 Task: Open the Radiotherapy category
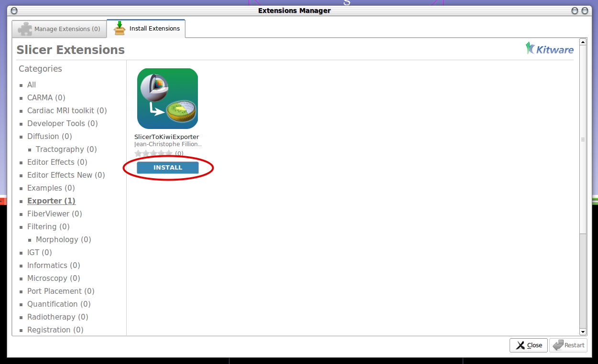click(x=57, y=317)
